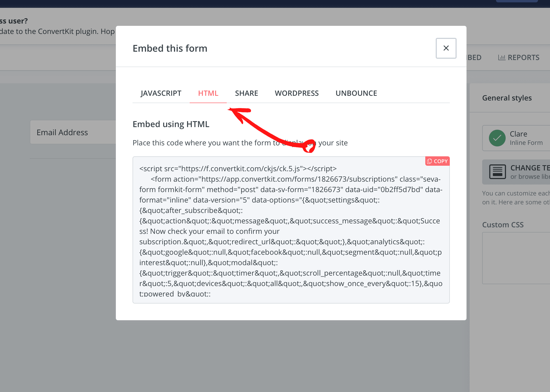
Task: Copy the HTML embed code
Action: pyautogui.click(x=437, y=161)
